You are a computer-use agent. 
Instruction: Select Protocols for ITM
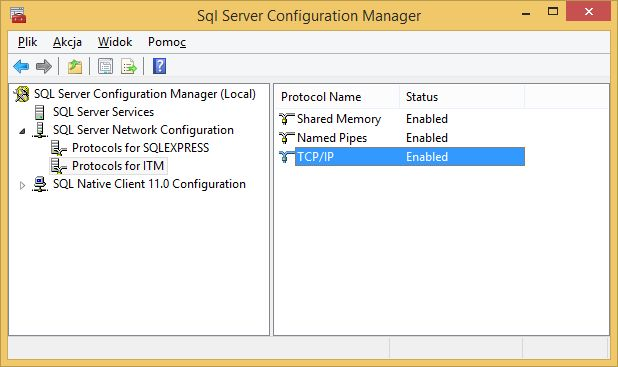(118, 166)
